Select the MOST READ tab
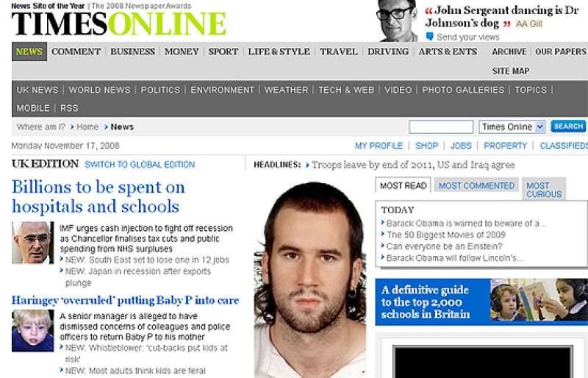Screen dimensions: 588x378 coord(403,185)
